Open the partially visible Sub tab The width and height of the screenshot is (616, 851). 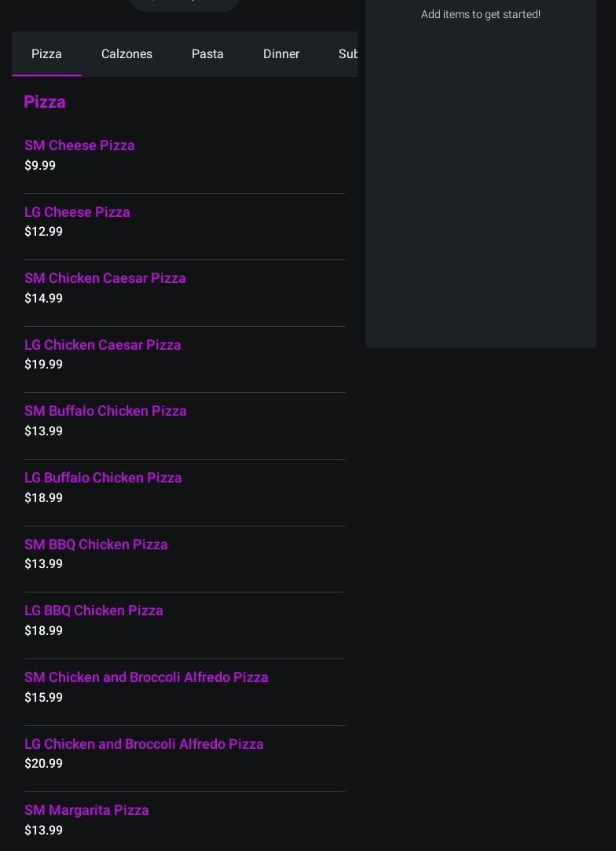pyautogui.click(x=347, y=53)
